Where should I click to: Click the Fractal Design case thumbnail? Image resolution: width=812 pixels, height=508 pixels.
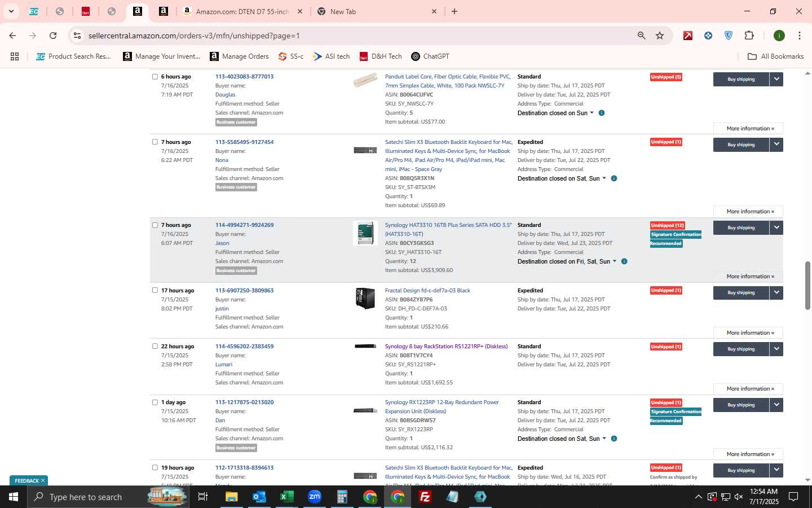click(365, 299)
